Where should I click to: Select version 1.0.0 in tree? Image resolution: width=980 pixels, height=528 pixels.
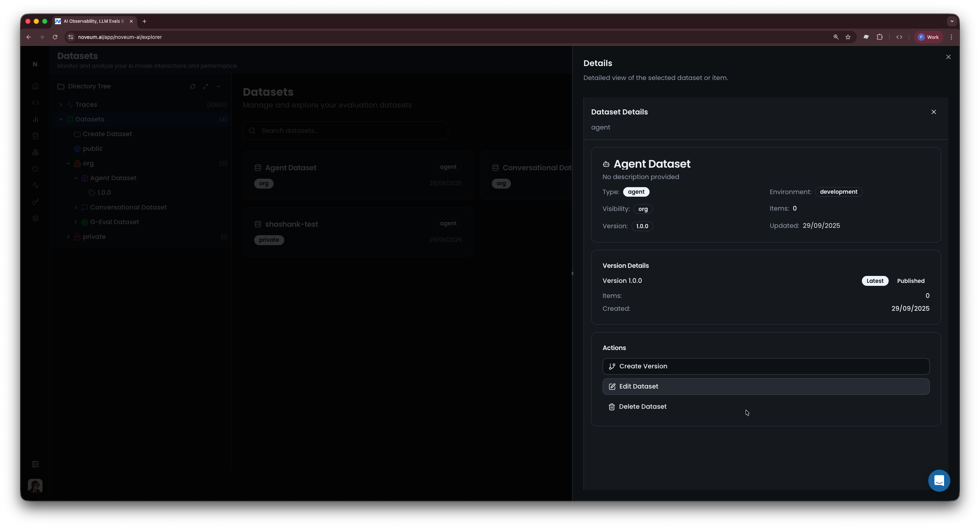[x=104, y=193]
